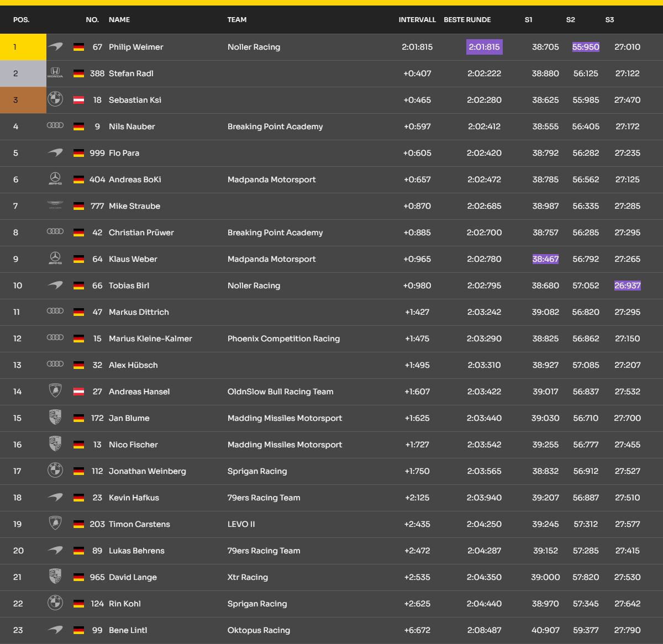The image size is (663, 644).
Task: Click the S1 sector column header
Action: coord(528,20)
